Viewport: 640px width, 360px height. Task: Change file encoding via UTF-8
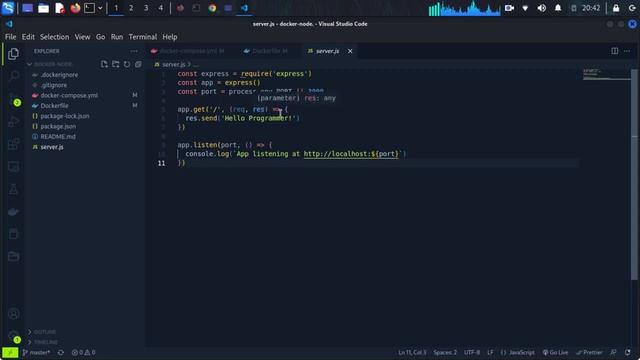click(x=472, y=352)
